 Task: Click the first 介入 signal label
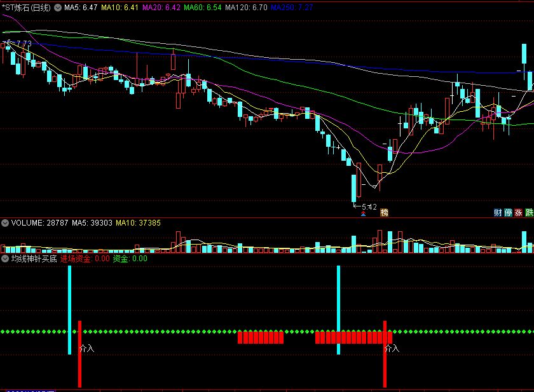87,348
